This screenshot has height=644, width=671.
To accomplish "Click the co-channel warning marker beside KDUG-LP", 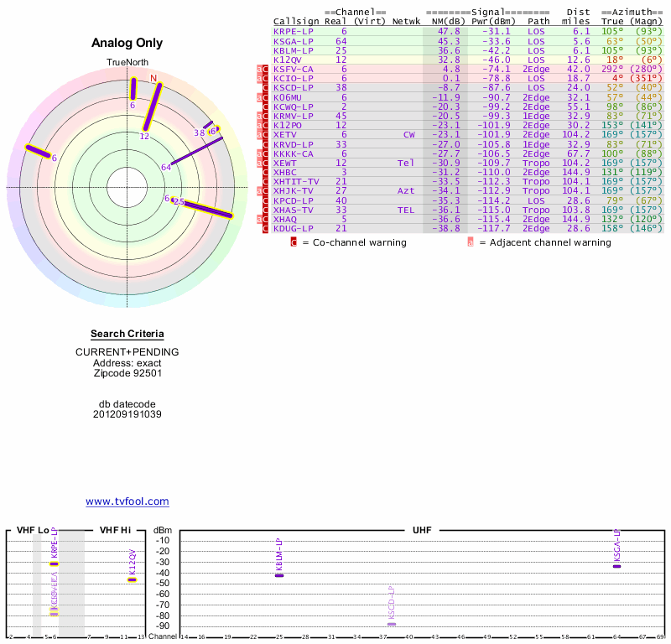I will tap(266, 228).
